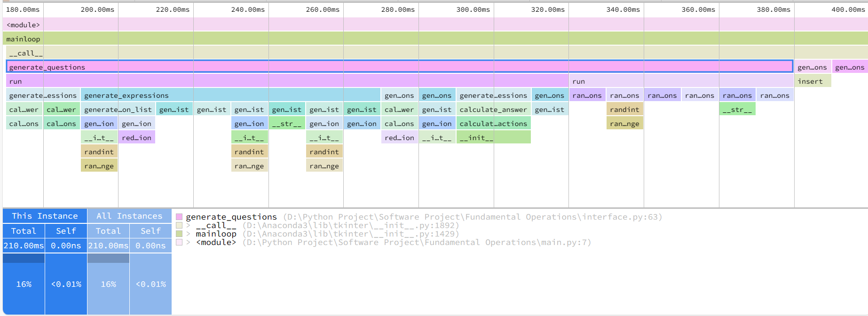868x316 pixels.
Task: Open generate_questions entry in stack trace list
Action: coord(231,217)
